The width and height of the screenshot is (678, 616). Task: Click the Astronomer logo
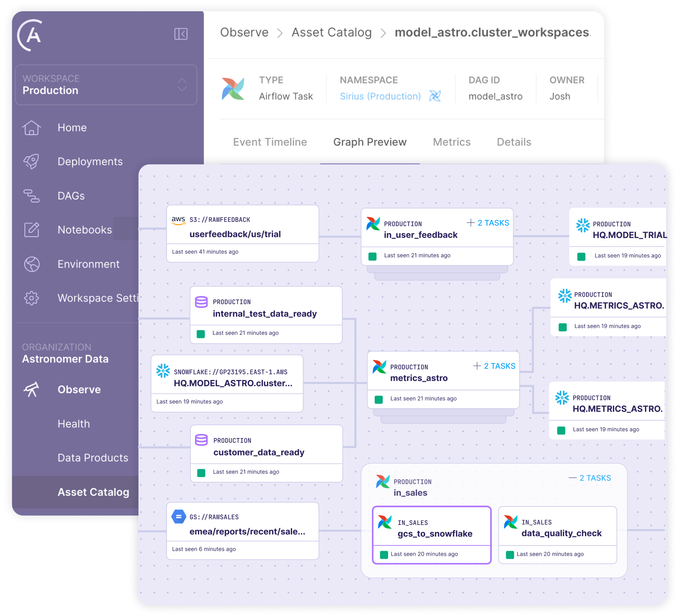coord(30,35)
